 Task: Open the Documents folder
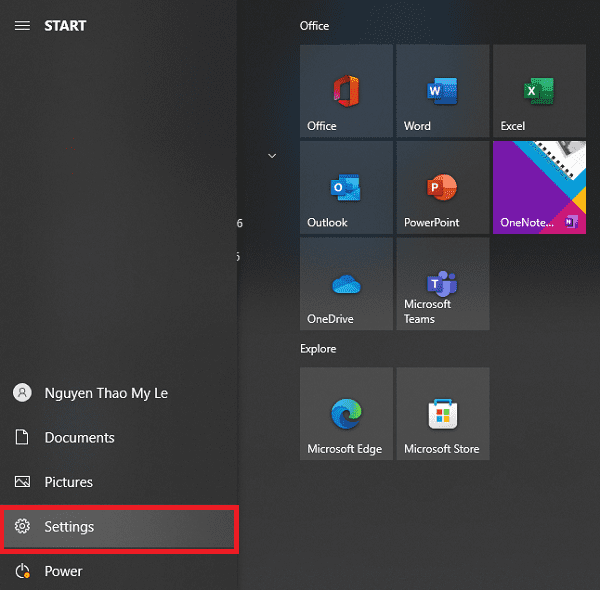click(119, 437)
